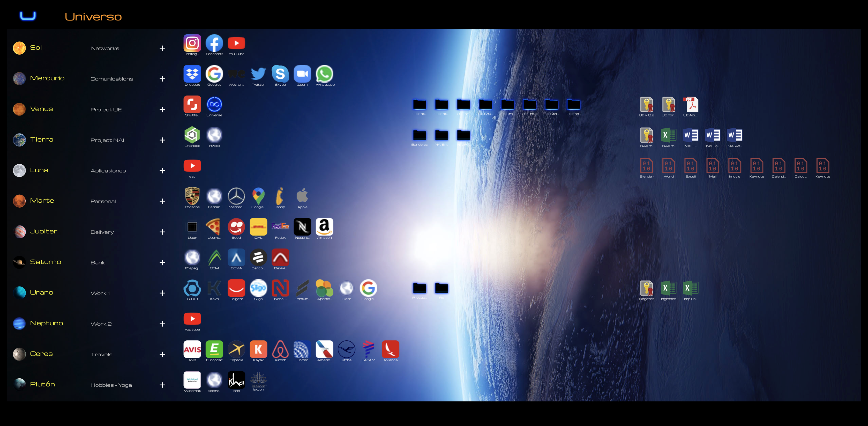Select Sol category label
Viewport: 868px width, 426px height.
tap(35, 48)
